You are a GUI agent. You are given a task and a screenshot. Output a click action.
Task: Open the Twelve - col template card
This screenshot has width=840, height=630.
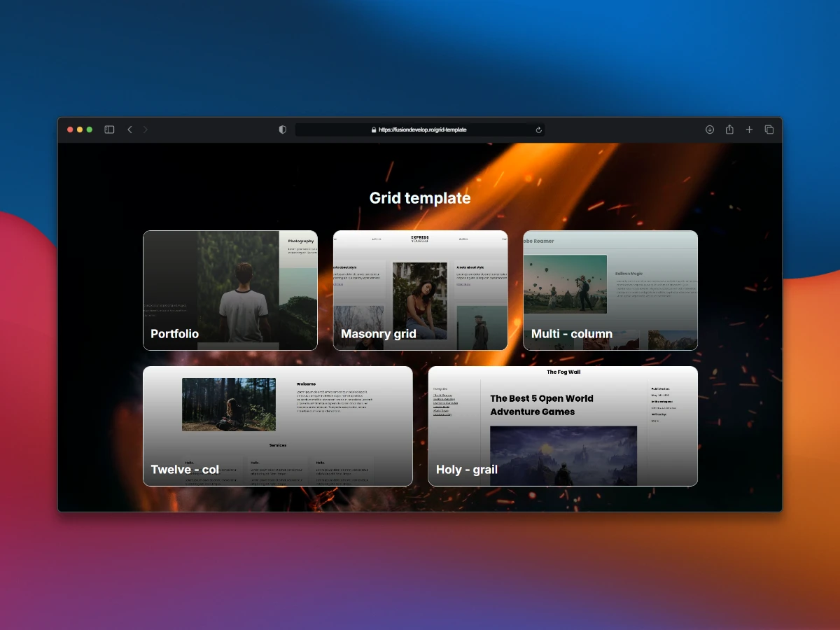point(278,426)
